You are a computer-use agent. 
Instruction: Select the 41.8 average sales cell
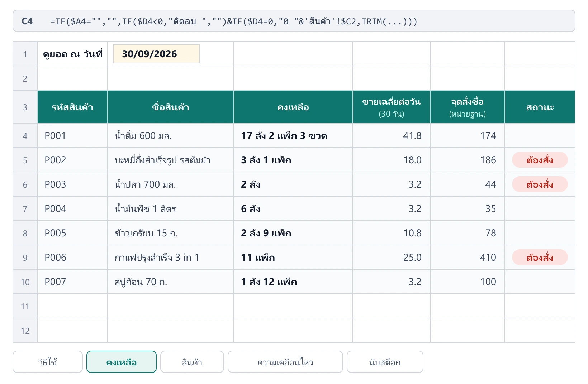point(392,136)
